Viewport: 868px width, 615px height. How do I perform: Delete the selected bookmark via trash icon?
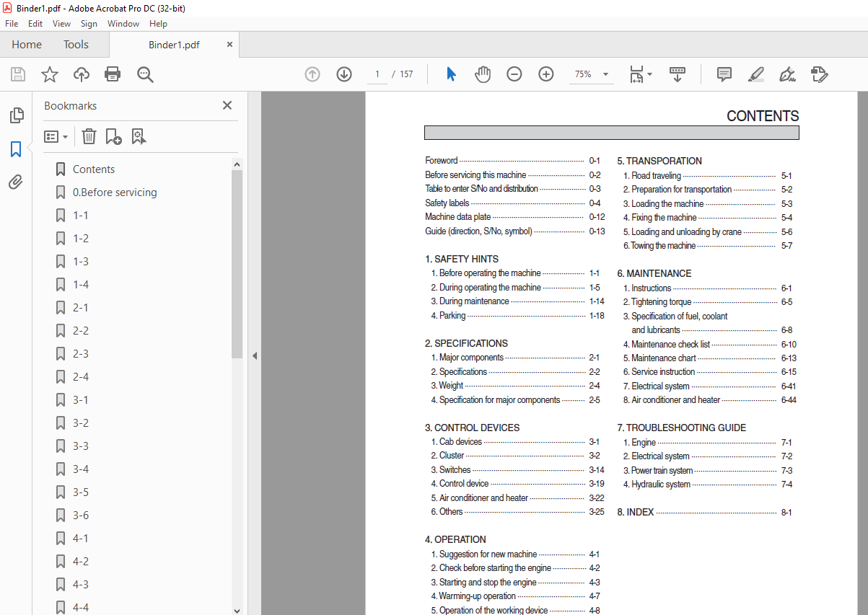(x=89, y=136)
